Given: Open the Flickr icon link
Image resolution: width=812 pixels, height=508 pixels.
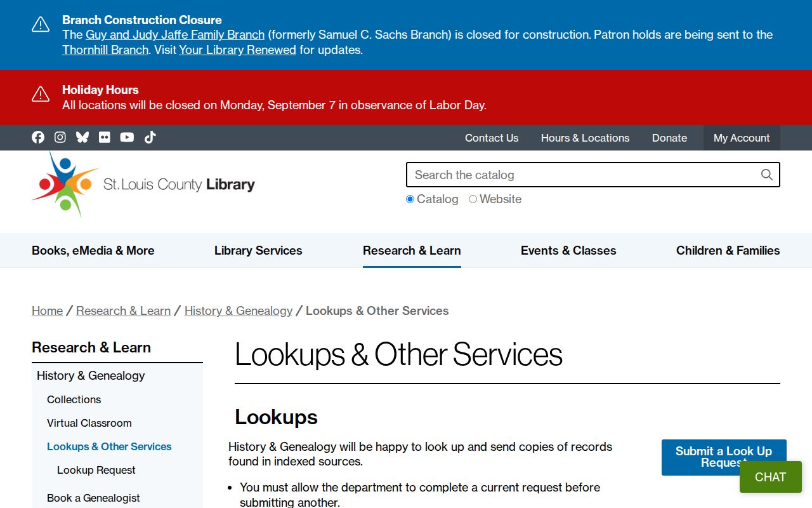Looking at the screenshot, I should (105, 137).
